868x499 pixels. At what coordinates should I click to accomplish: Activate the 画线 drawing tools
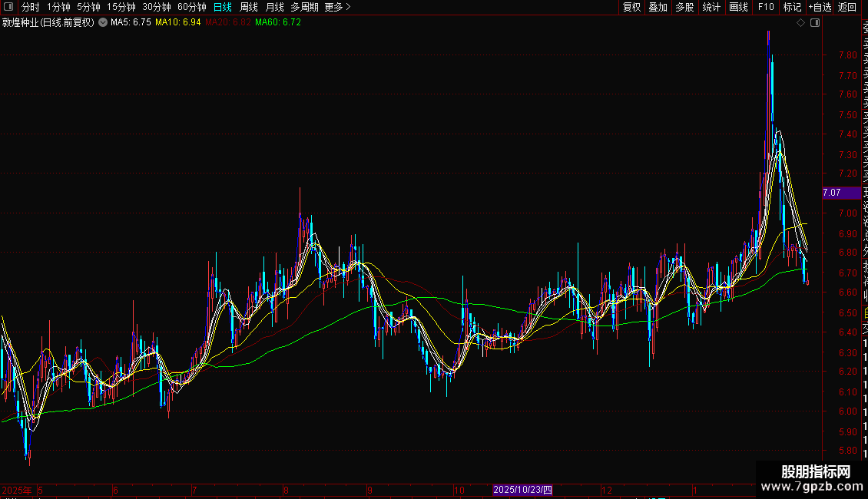(x=738, y=7)
